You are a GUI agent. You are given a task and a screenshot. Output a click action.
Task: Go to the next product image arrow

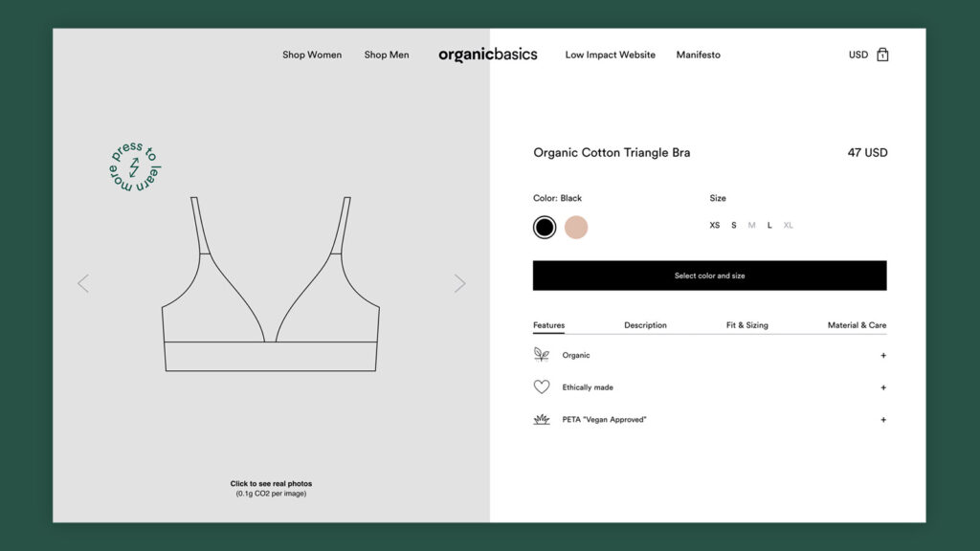pyautogui.click(x=460, y=283)
